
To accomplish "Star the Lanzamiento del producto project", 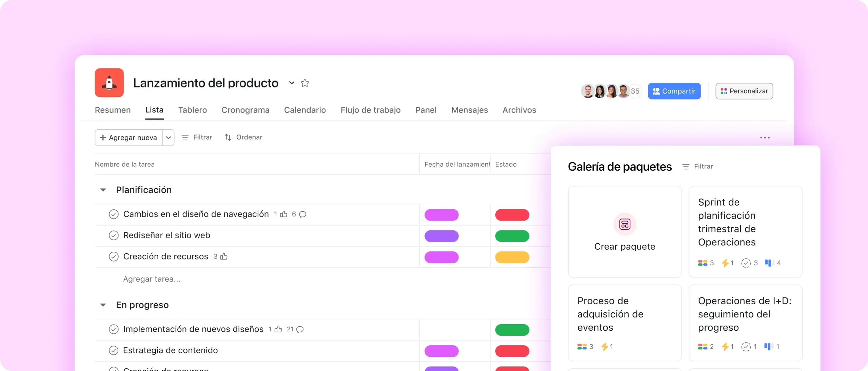I will 305,83.
